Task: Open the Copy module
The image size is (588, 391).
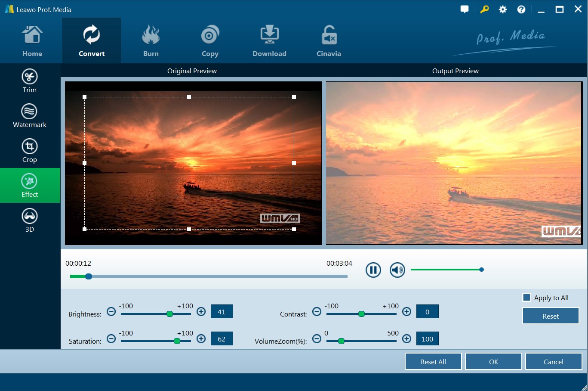Action: [x=210, y=41]
